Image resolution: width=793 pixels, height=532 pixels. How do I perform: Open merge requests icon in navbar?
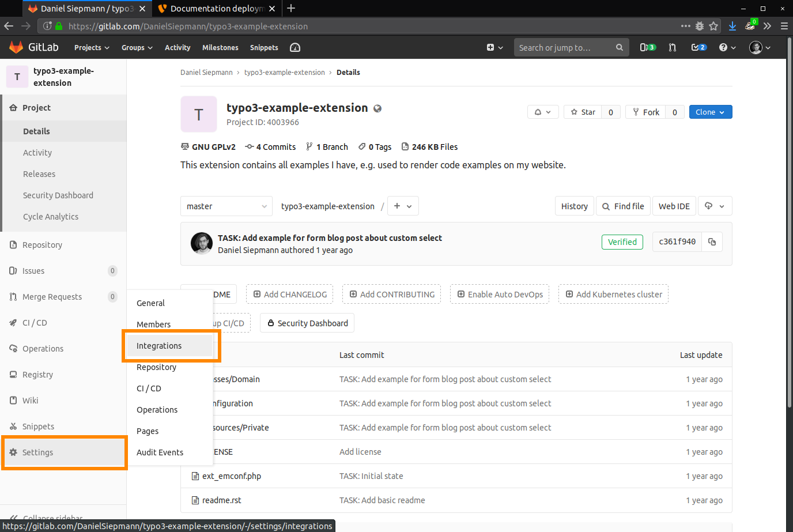(x=673, y=47)
